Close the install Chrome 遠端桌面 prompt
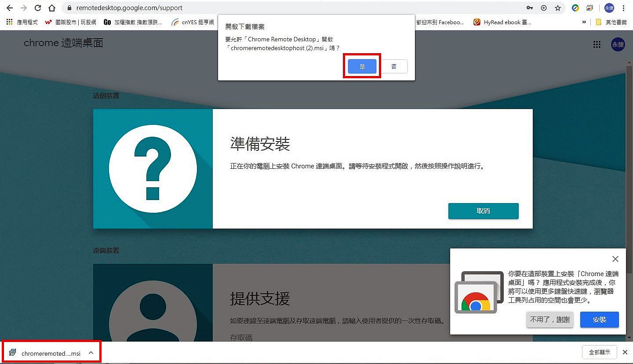 coord(615,259)
